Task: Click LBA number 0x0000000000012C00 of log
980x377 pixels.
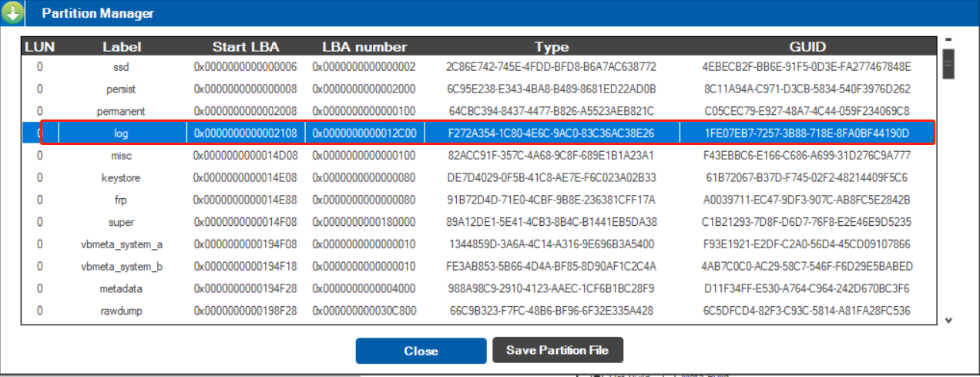Action: [364, 134]
